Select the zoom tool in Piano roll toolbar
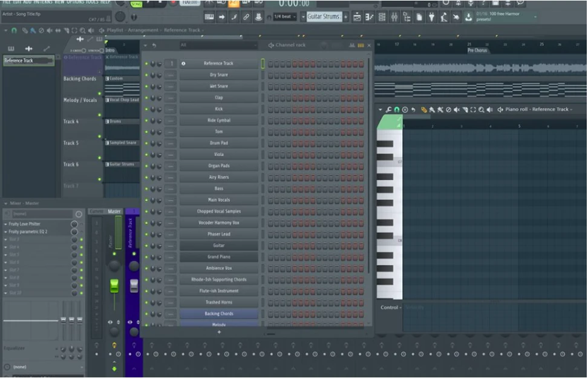Screen dimensions: 588x378 coord(481,109)
